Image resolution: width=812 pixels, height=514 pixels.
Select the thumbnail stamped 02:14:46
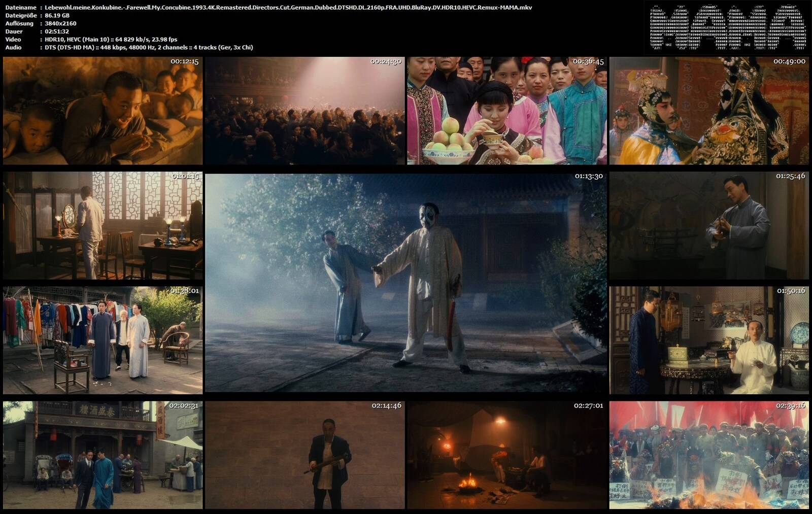tap(304, 455)
